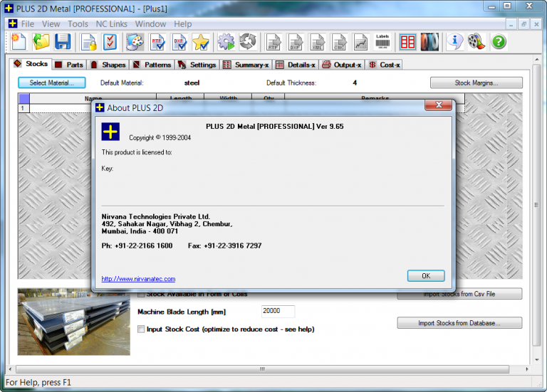Switch to the Patterns tab

(x=152, y=65)
